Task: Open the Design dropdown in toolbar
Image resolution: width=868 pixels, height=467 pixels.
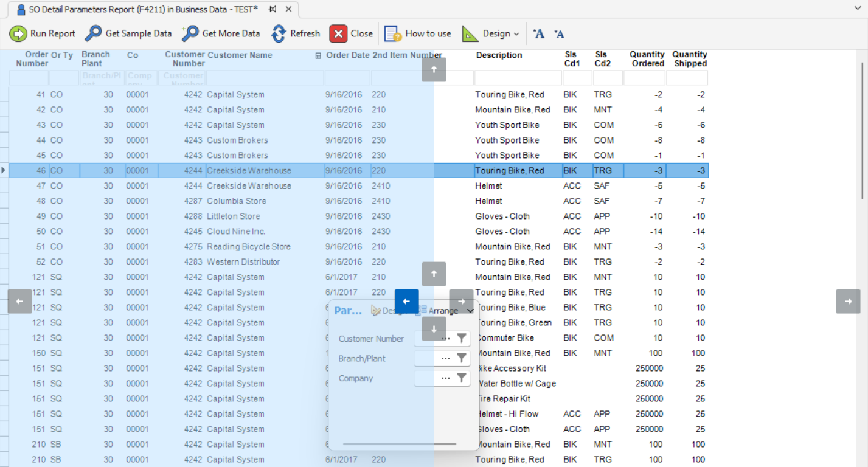Action: 491,33
